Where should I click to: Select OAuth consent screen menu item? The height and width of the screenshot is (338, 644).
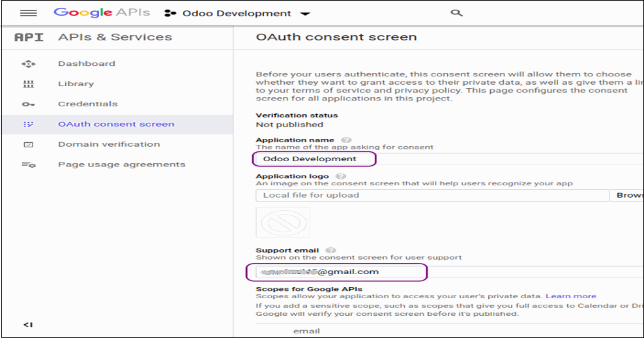116,124
